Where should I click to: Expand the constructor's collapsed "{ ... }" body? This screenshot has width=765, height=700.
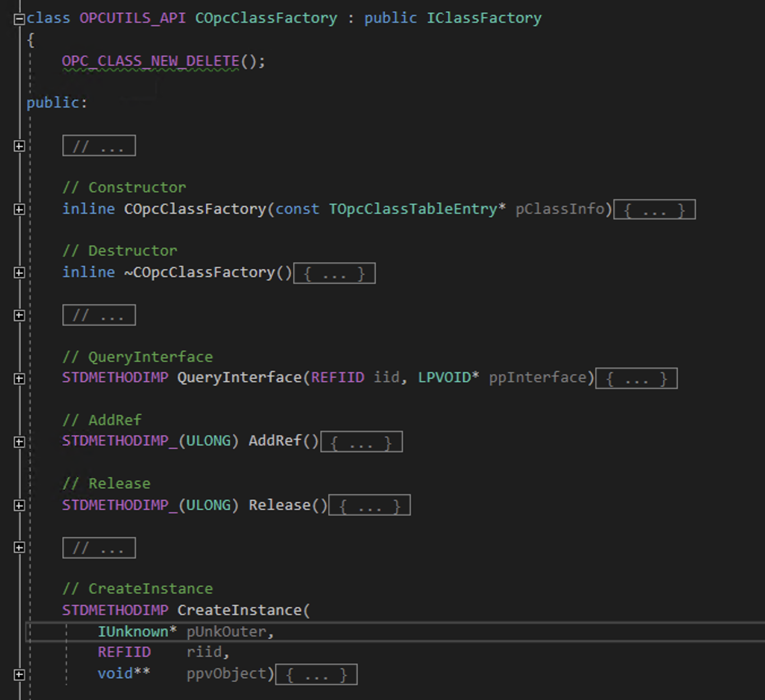point(655,209)
